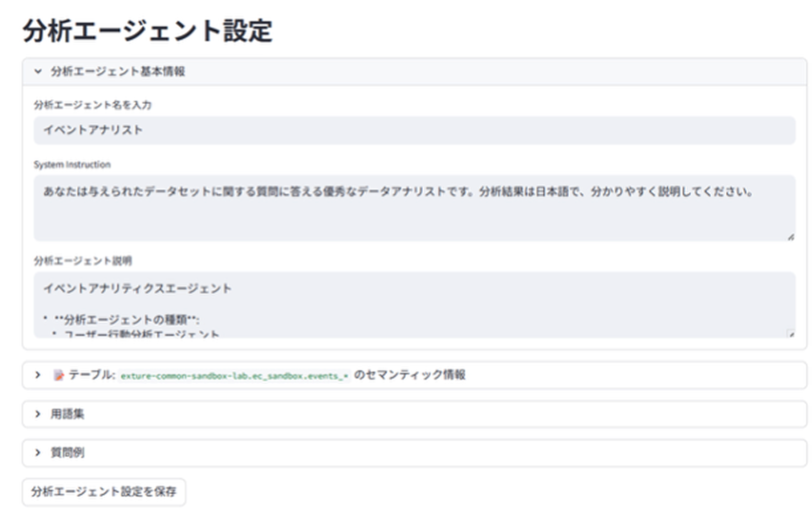The image size is (812, 527).
Task: Click the のセマンティック情報 text
Action: pyautogui.click(x=410, y=374)
